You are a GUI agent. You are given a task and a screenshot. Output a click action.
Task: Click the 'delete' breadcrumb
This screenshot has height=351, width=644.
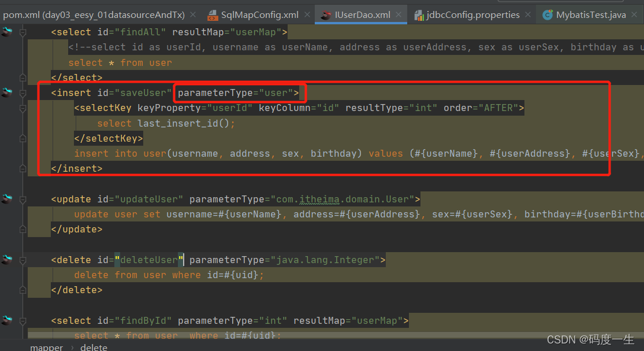[94, 348]
